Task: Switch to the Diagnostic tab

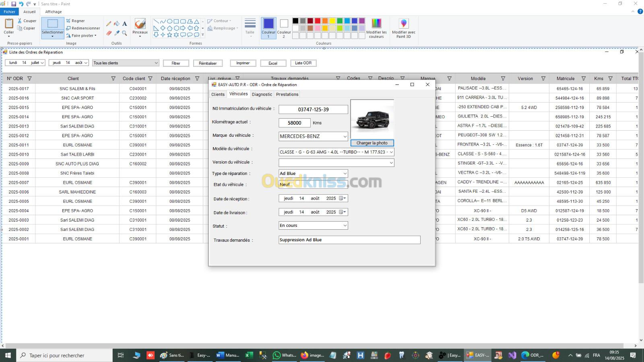Action: coord(262,94)
